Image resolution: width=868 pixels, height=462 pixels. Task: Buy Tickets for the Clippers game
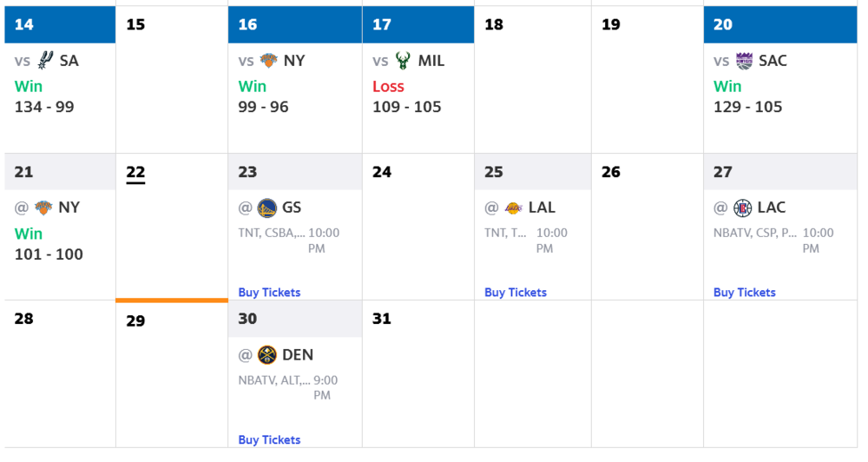(745, 293)
